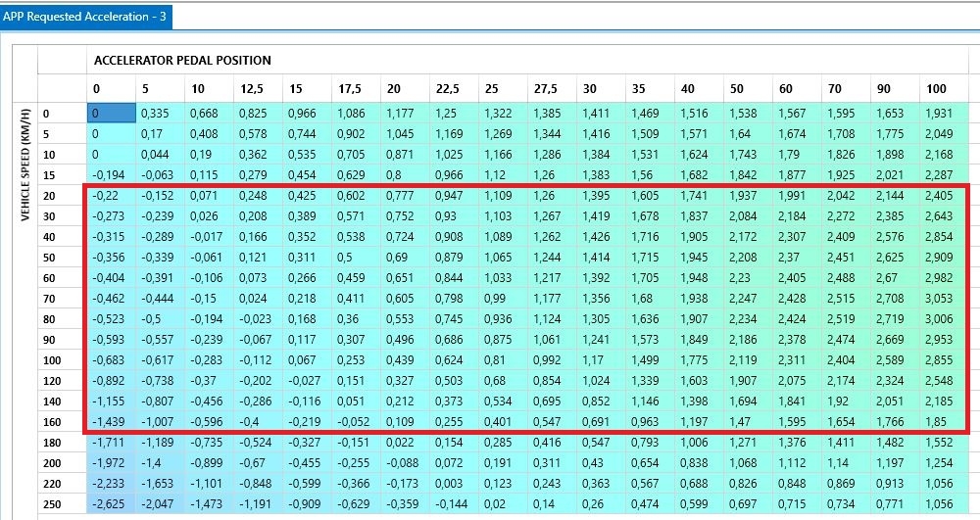This screenshot has height=520, width=980.
Task: Click vehicle speed row header 180
Action: pyautogui.click(x=62, y=443)
